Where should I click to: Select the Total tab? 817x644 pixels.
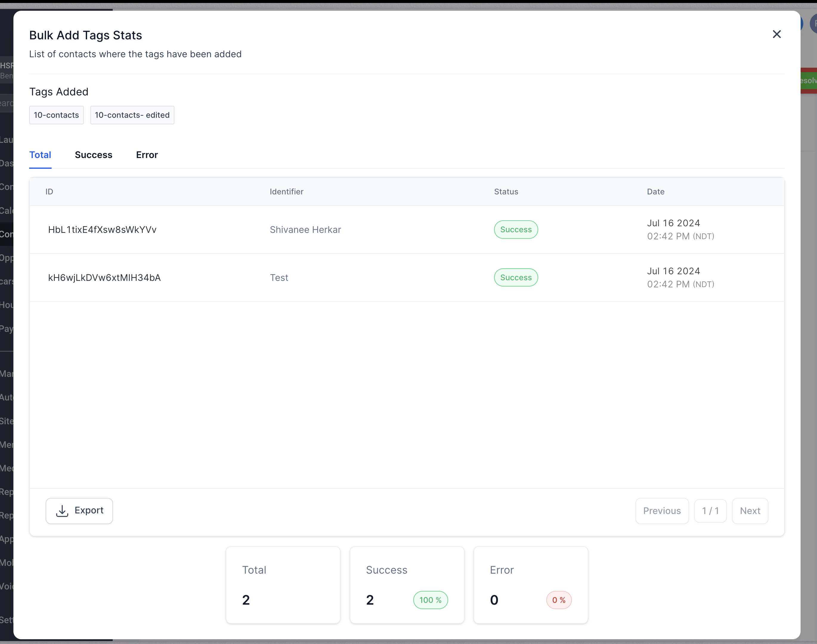[x=40, y=155]
